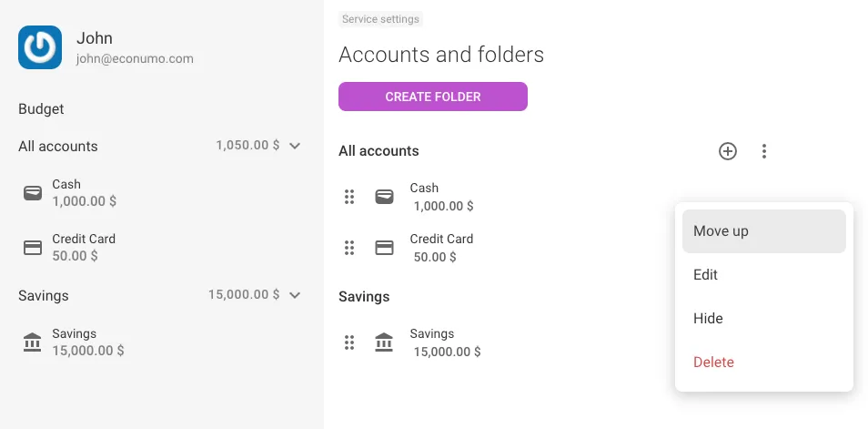The image size is (868, 429).
Task: Click the Service settings breadcrumb label
Action: (380, 19)
